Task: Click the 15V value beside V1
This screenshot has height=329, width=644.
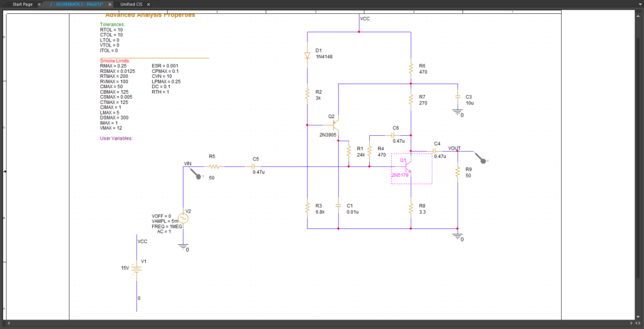Action: pos(125,268)
